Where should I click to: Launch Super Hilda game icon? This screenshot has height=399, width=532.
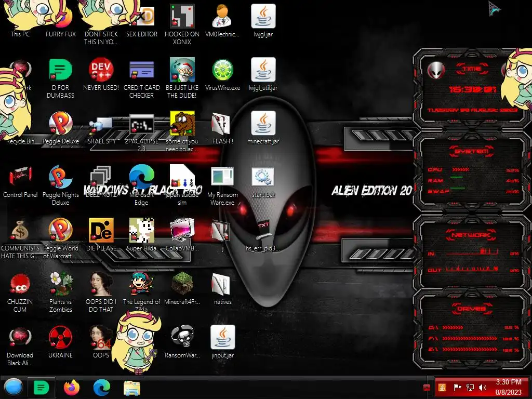pos(142,230)
